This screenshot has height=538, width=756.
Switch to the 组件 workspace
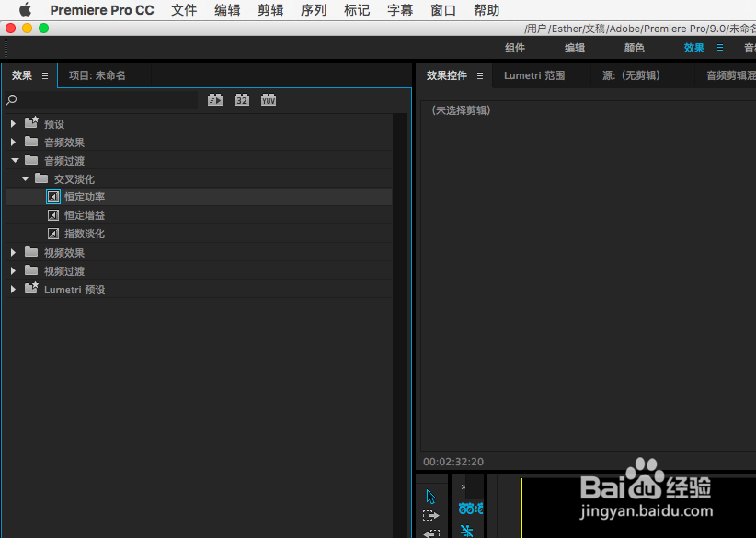pyautogui.click(x=515, y=48)
